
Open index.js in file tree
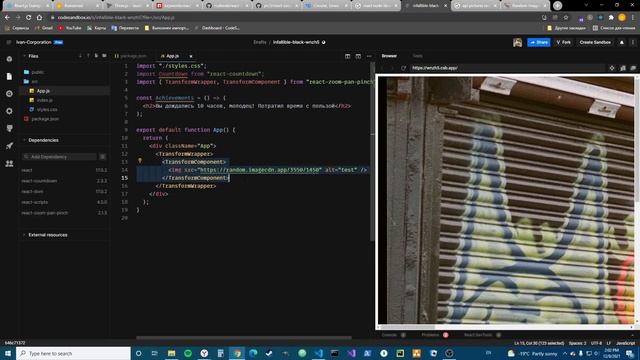44,100
